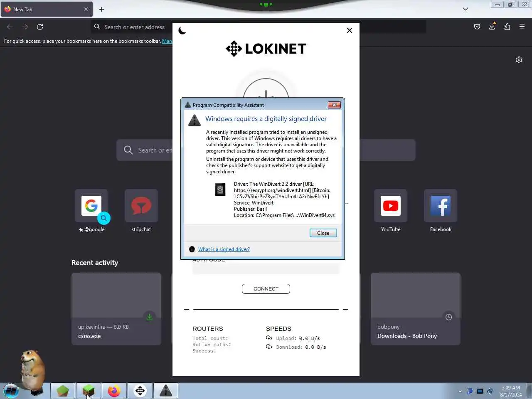Click network icon in system tray

coord(480,391)
